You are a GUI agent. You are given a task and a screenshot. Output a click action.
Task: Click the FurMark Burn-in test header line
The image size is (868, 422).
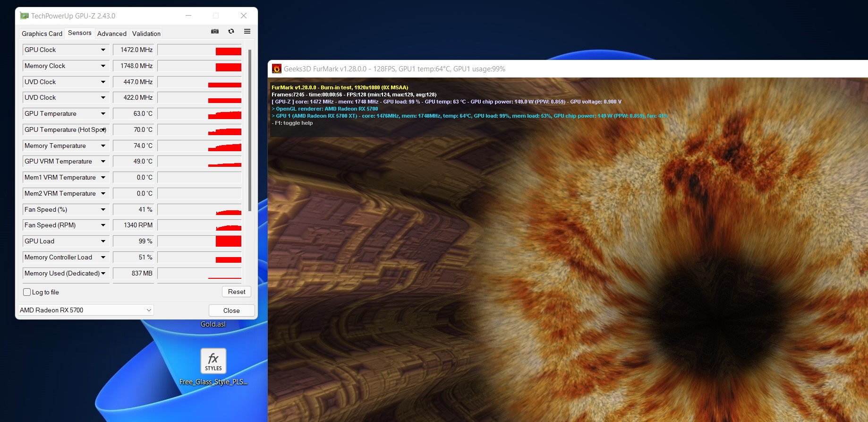coord(340,87)
